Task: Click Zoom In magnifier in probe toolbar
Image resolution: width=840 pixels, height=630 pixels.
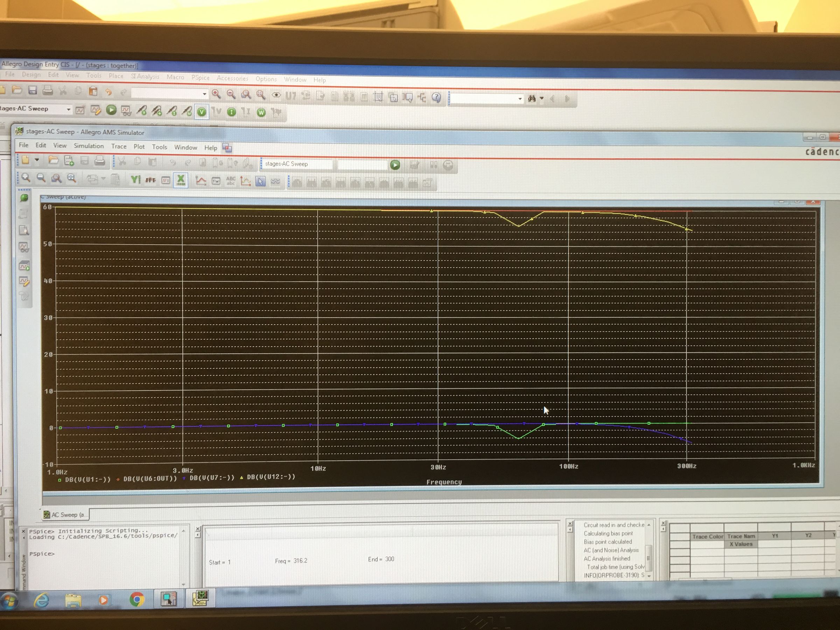Action: pyautogui.click(x=26, y=178)
